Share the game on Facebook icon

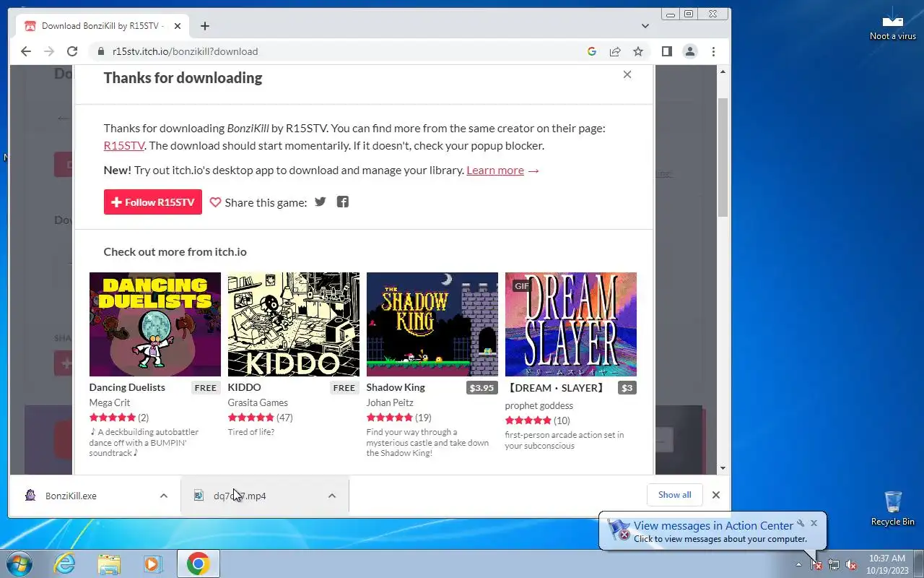click(x=343, y=202)
